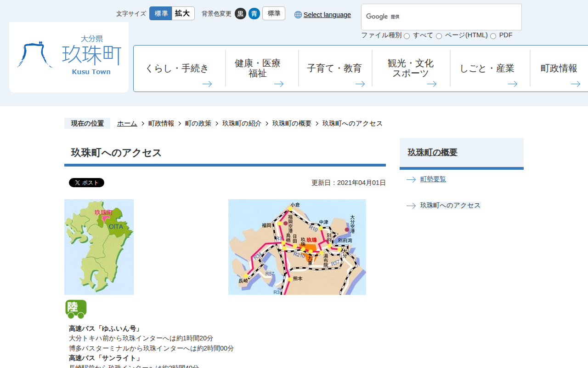
Task: Click the X post share button
Action: [86, 183]
